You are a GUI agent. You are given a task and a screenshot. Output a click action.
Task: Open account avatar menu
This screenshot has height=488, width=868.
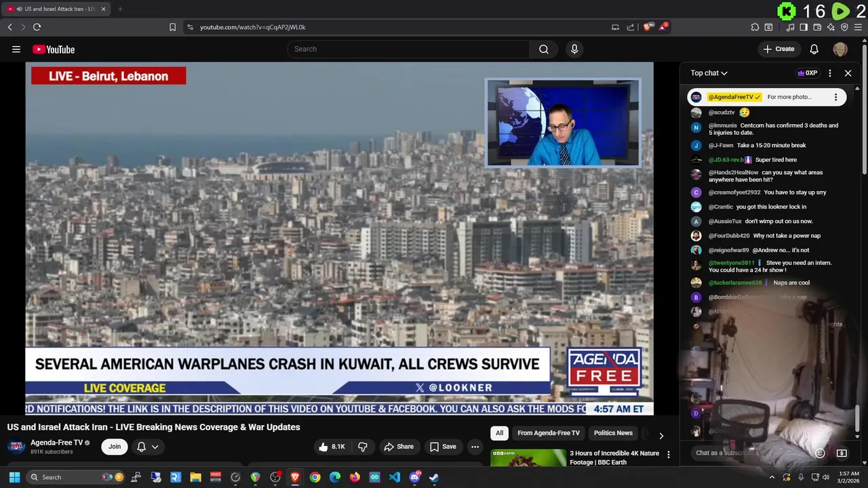coord(840,49)
